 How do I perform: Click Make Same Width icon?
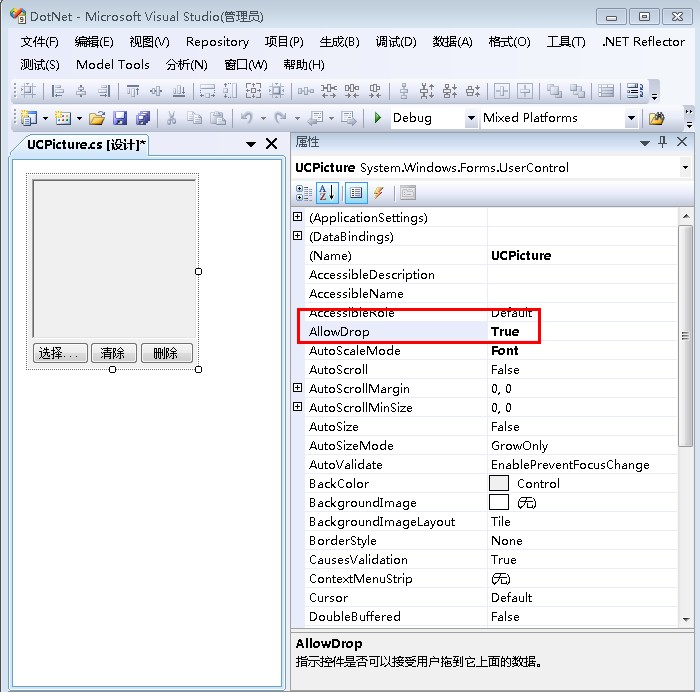[x=207, y=91]
